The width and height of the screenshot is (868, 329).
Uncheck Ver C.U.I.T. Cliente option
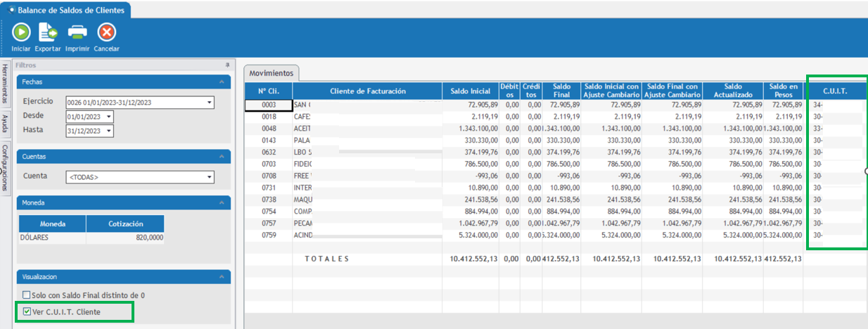(x=27, y=311)
